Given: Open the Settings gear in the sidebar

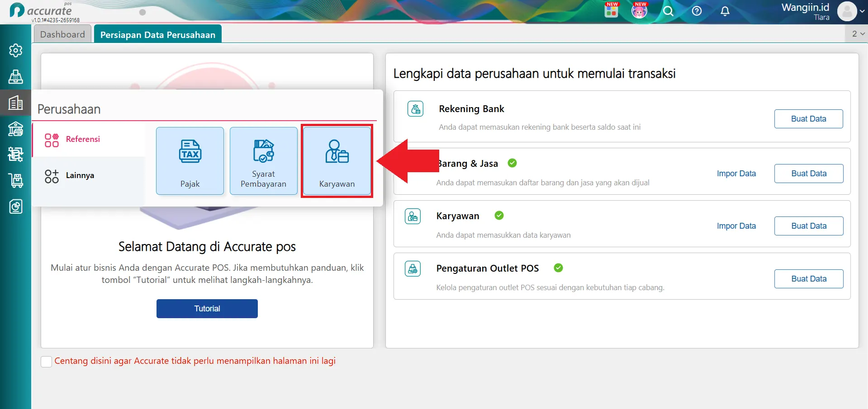Looking at the screenshot, I should pyautogui.click(x=16, y=50).
